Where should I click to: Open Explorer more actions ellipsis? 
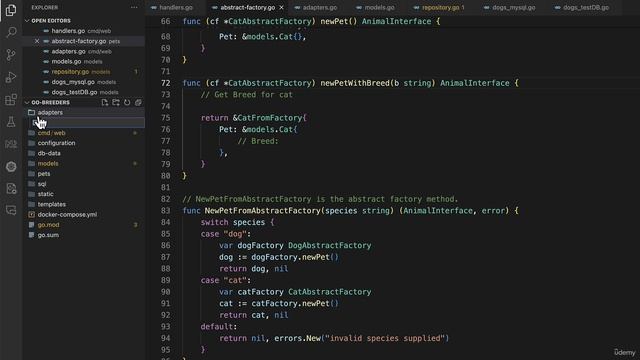click(134, 7)
